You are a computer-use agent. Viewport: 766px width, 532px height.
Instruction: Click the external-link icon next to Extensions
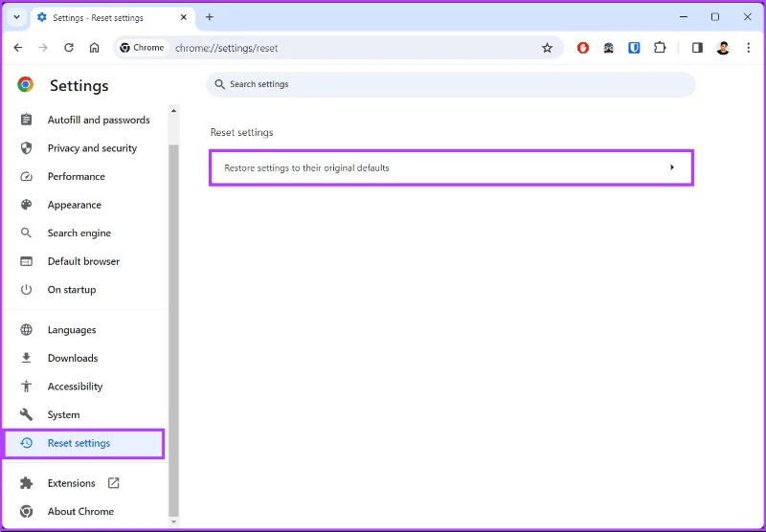[113, 482]
